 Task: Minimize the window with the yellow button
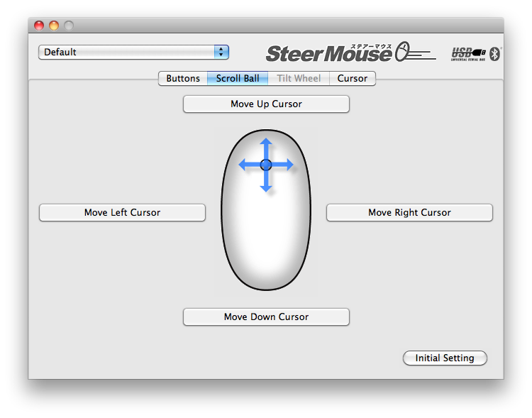click(x=54, y=26)
